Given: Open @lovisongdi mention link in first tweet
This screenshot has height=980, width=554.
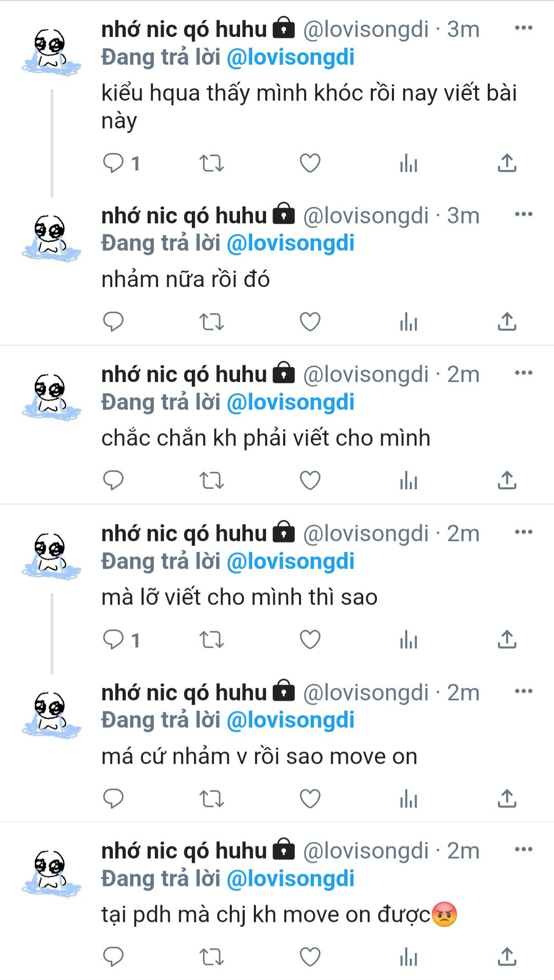Looking at the screenshot, I should pos(290,57).
